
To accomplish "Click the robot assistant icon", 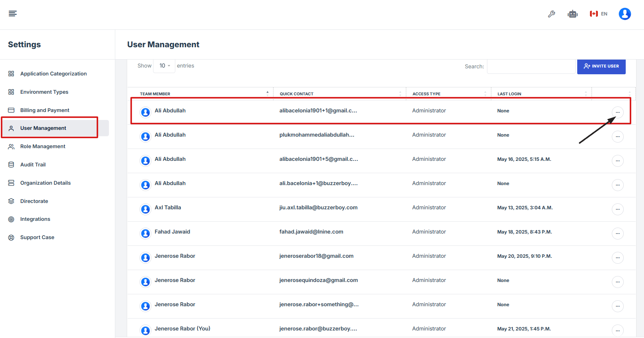I will (572, 14).
